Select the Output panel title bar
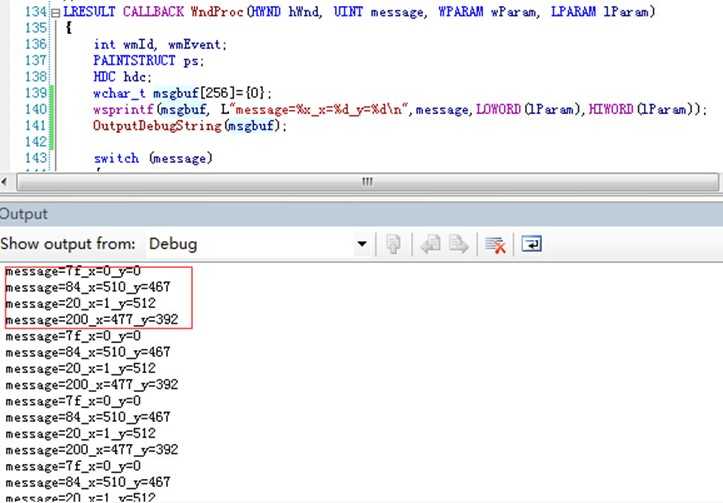723x503 pixels. click(362, 214)
